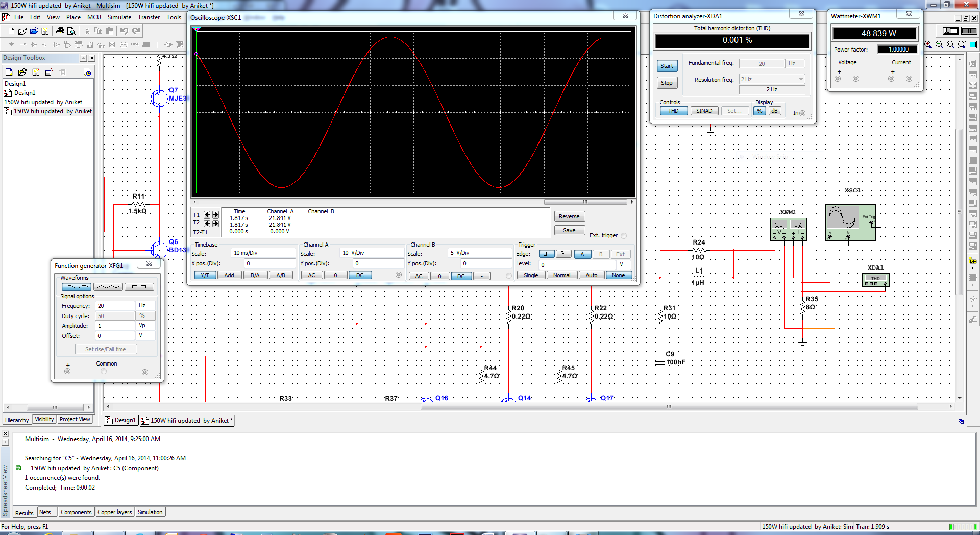Click Zoom In magnifier icon
The image size is (980, 535).
(x=928, y=45)
